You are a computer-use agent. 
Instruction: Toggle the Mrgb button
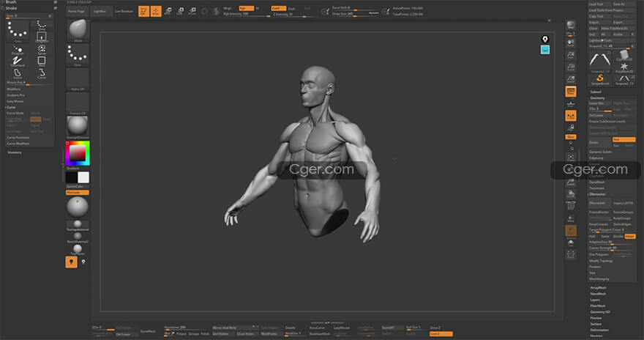[229, 8]
